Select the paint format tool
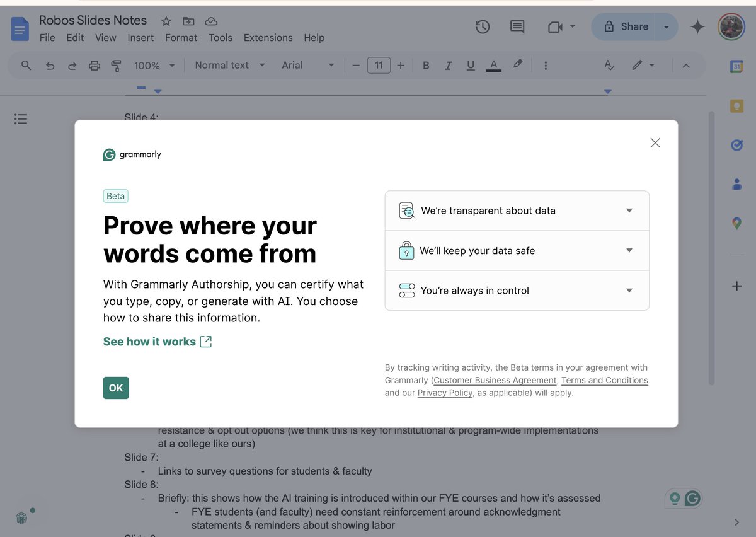This screenshot has height=537, width=756. click(x=116, y=66)
